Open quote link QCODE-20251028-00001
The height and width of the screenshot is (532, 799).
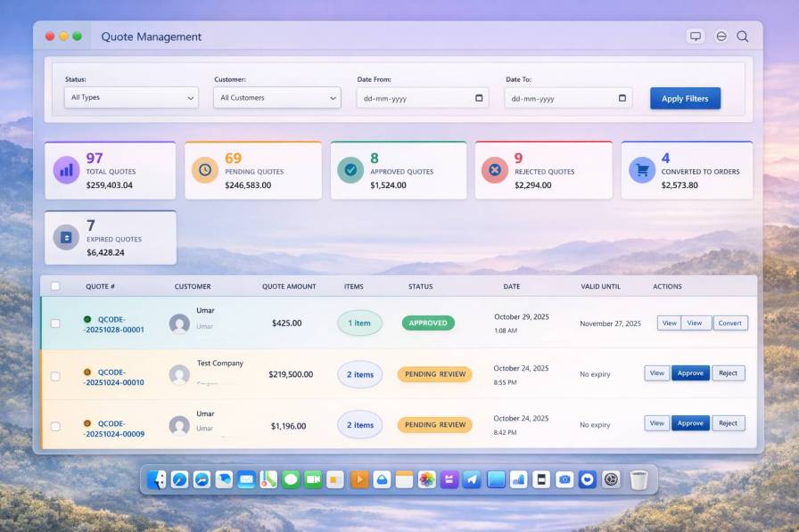(x=113, y=324)
